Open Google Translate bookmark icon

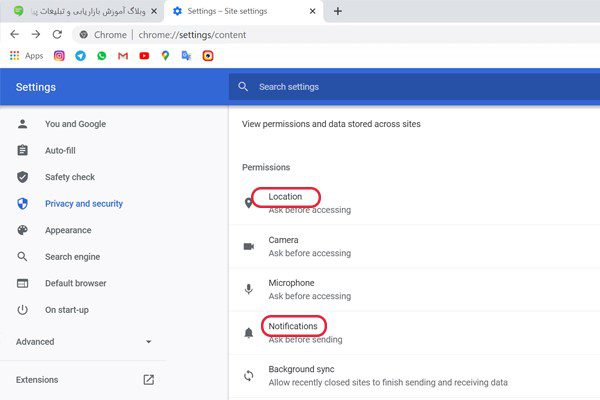coord(186,56)
